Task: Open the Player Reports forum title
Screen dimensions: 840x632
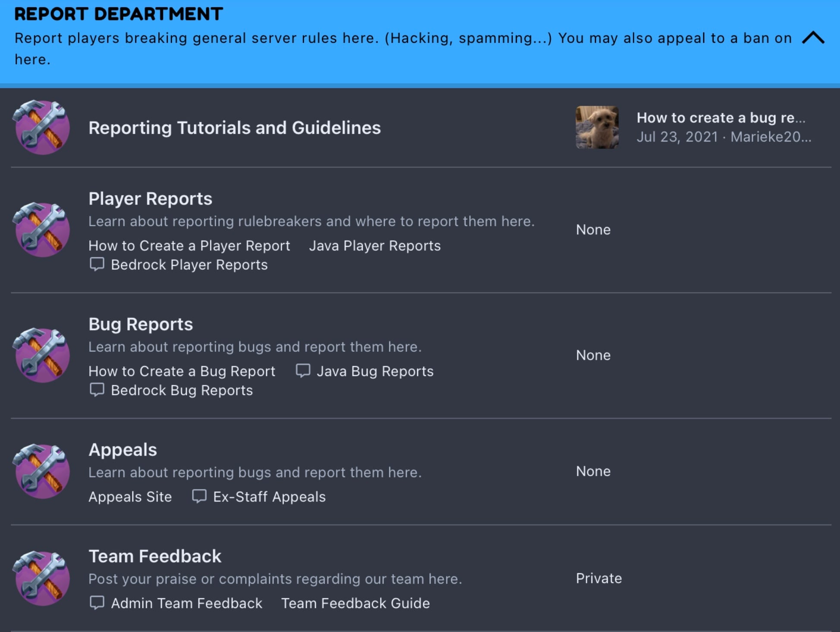Action: pyautogui.click(x=150, y=199)
